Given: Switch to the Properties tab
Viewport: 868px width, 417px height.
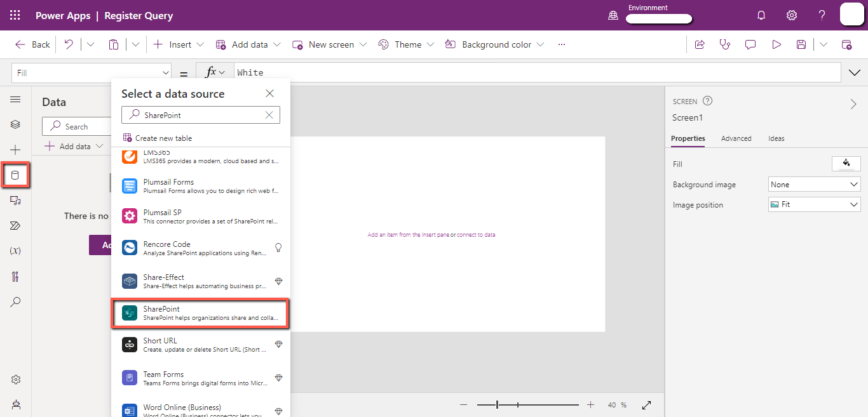Looking at the screenshot, I should pyautogui.click(x=688, y=138).
